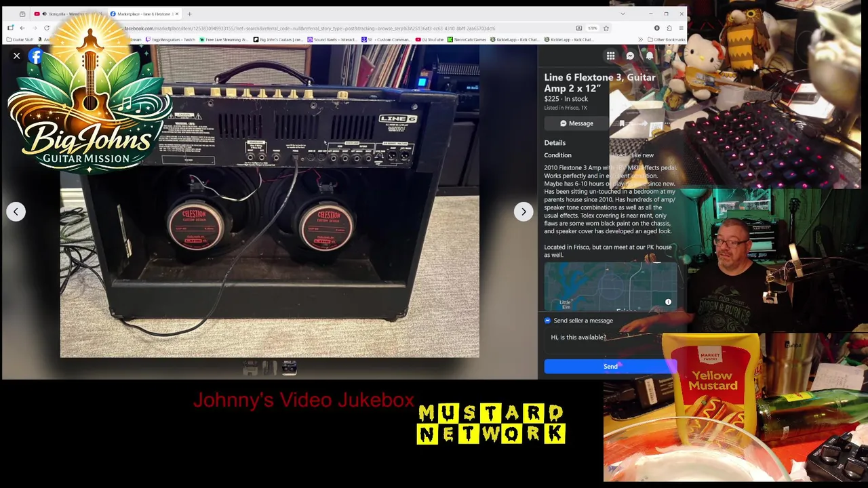Click the Frisco location map
This screenshot has width=868, height=488.
point(610,288)
